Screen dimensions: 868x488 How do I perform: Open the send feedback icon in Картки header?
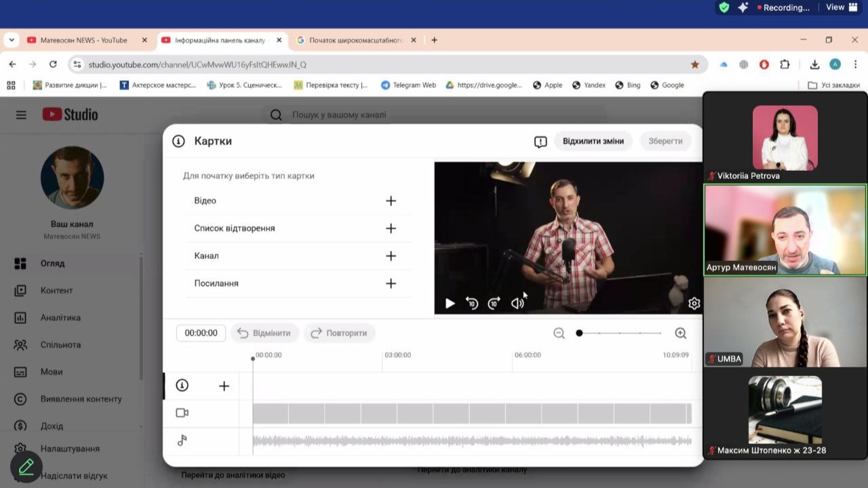pyautogui.click(x=540, y=142)
